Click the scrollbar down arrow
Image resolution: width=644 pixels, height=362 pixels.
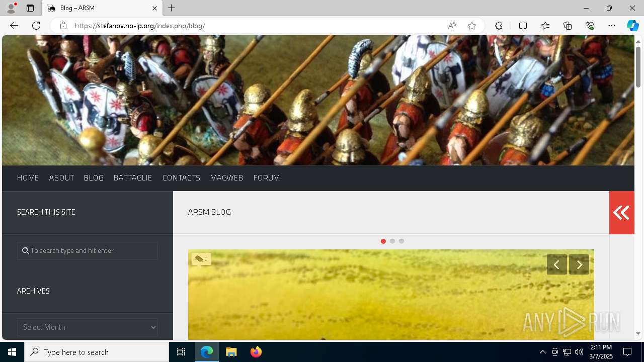(x=638, y=333)
